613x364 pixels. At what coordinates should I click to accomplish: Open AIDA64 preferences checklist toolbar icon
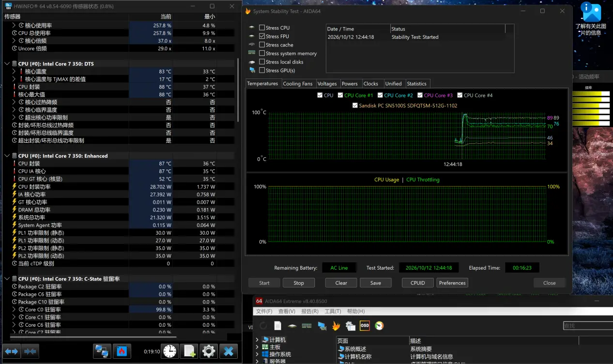coord(350,326)
